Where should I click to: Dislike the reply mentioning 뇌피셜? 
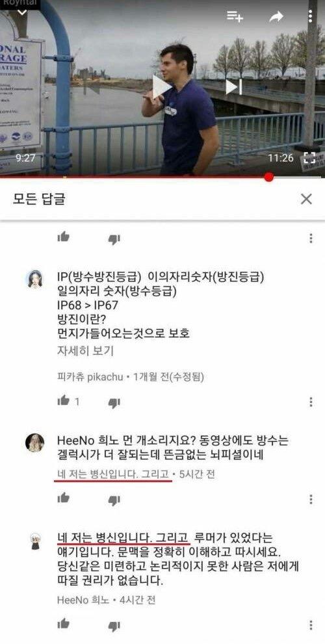point(114,500)
